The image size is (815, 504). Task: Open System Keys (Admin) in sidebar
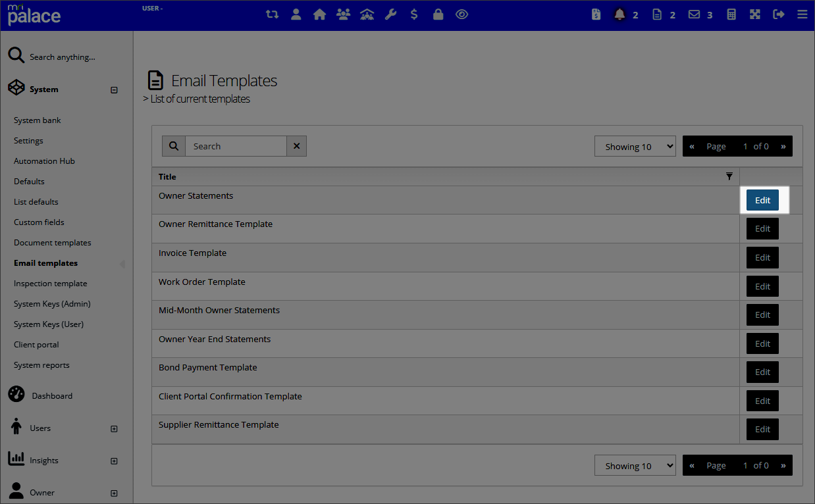52,304
